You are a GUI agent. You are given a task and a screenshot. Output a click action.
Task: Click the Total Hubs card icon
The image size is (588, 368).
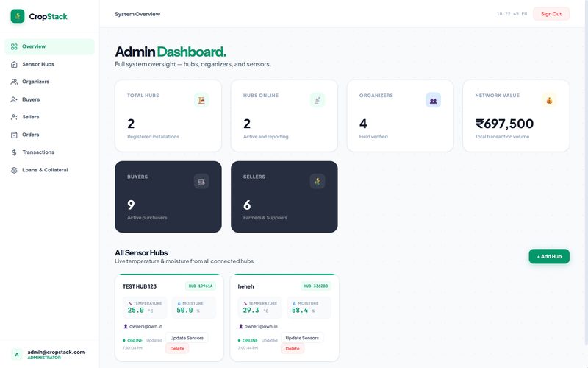[201, 100]
